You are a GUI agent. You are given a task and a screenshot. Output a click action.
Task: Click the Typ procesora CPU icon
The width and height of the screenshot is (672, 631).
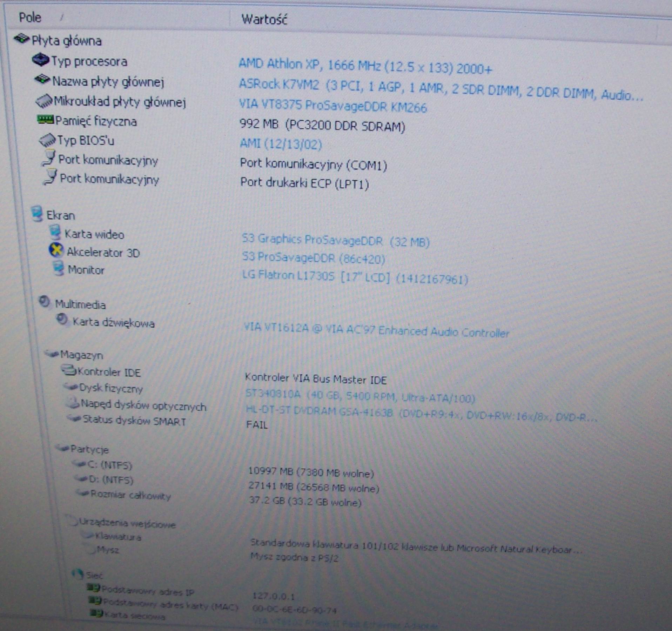click(41, 60)
